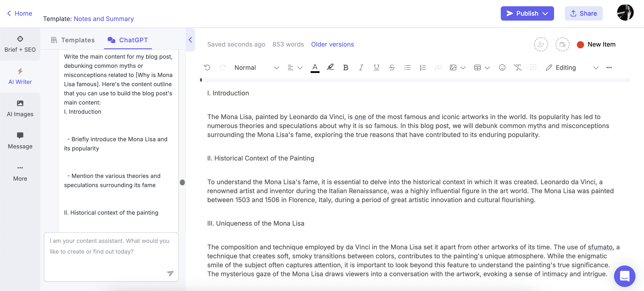Toggle bold formatting

(345, 68)
